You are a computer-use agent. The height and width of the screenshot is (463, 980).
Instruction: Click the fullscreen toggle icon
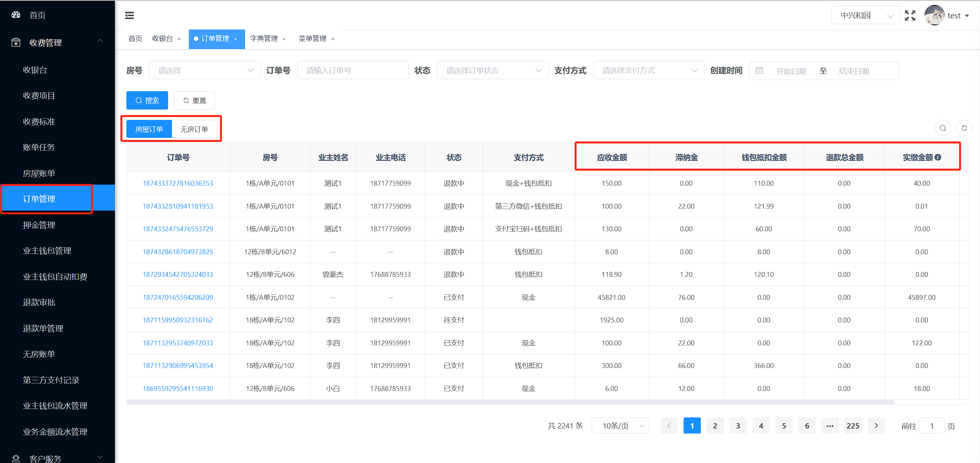(x=910, y=16)
